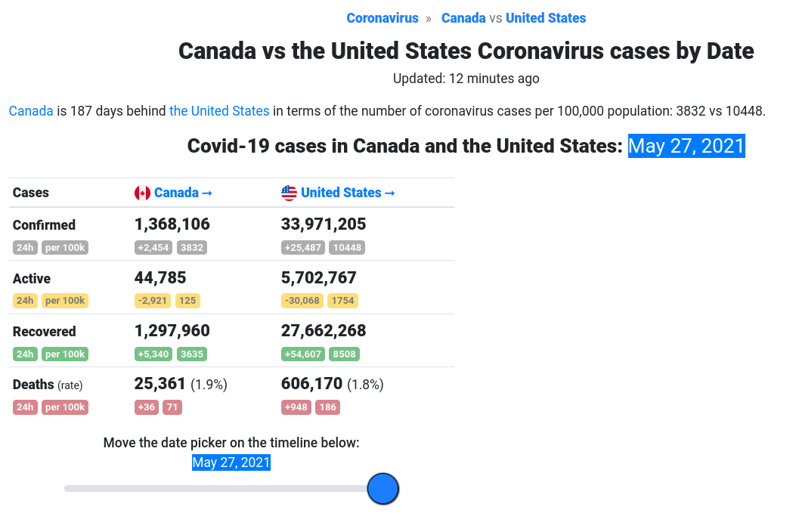Click 'the United States' link in the summary
This screenshot has height=532, width=796.
(x=219, y=111)
